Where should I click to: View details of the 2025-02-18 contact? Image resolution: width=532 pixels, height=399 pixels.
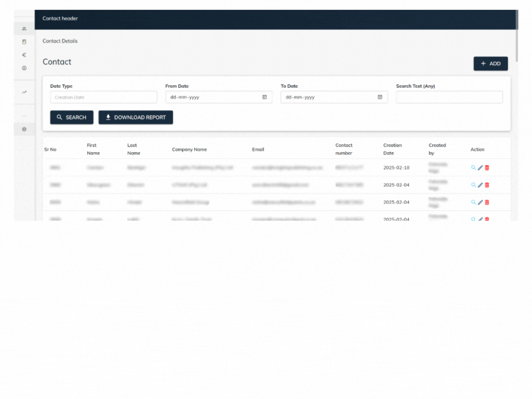click(473, 168)
